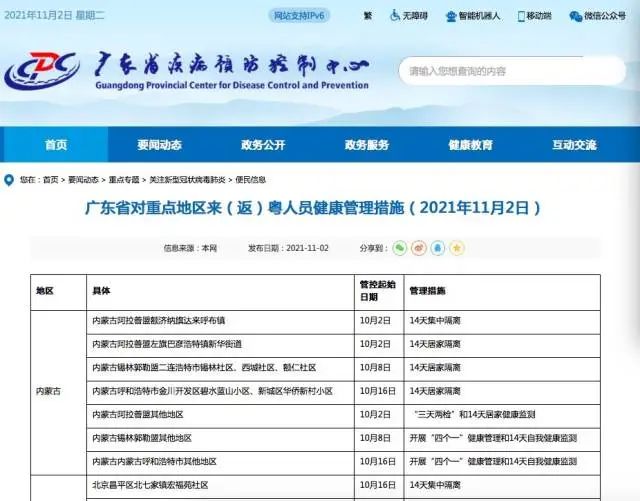Viewport: 640px width, 501px height.
Task: Open the 互动交流 navigation tab
Action: click(x=574, y=145)
